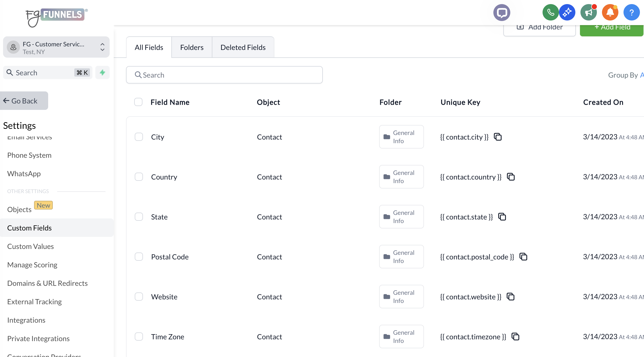Click the green phone dialer icon
Image resolution: width=644 pixels, height=357 pixels.
(x=550, y=12)
